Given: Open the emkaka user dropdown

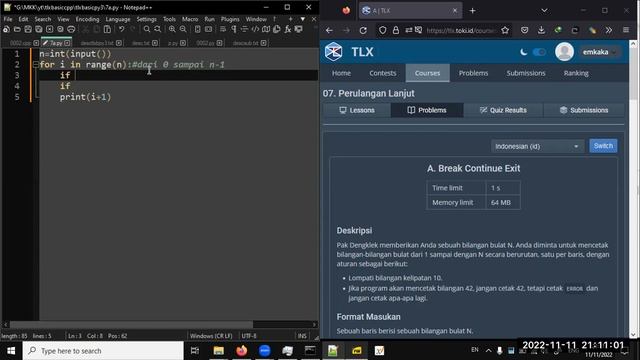Looking at the screenshot, I should [x=599, y=52].
